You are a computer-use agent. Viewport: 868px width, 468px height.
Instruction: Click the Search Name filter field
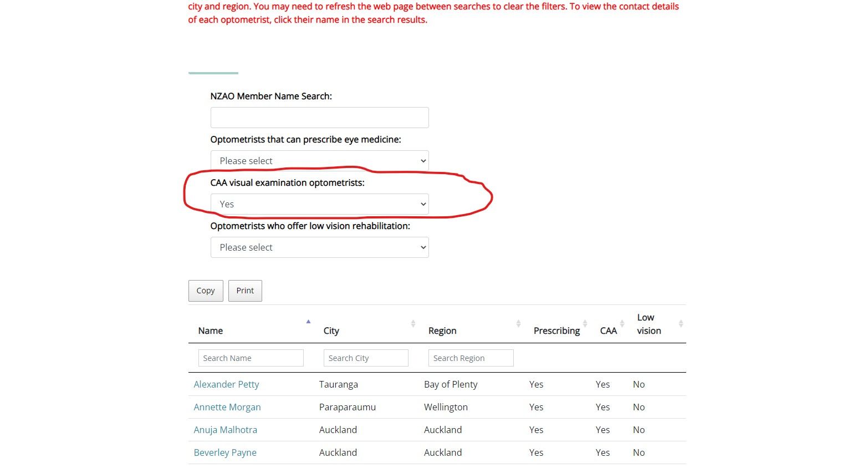pyautogui.click(x=251, y=358)
